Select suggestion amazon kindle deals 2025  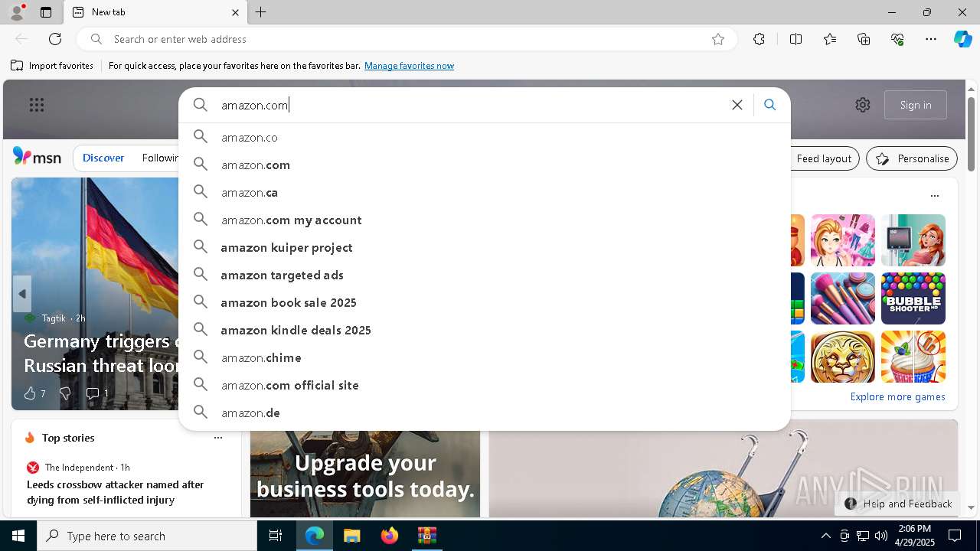tap(484, 330)
